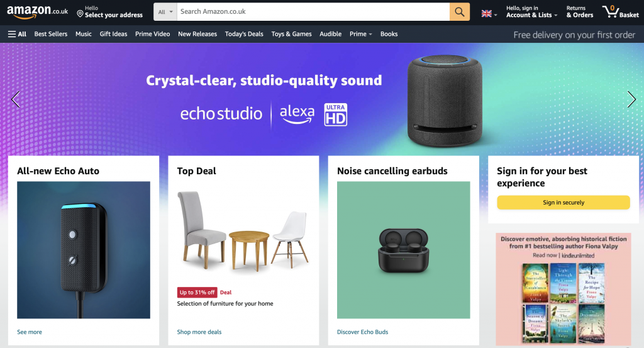Image resolution: width=644 pixels, height=348 pixels.
Task: Go to previous banner slide arrow
Action: click(x=16, y=99)
